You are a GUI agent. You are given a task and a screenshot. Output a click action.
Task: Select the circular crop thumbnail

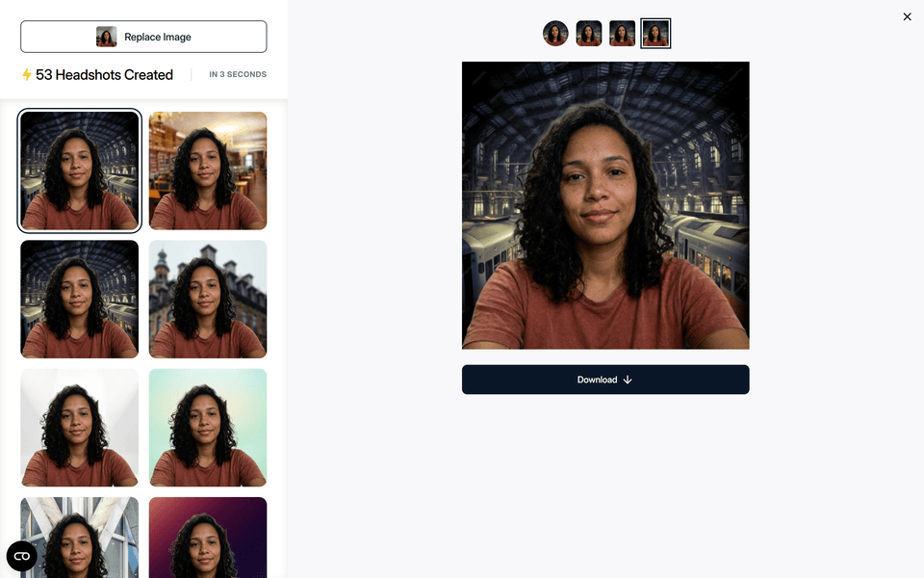point(555,33)
